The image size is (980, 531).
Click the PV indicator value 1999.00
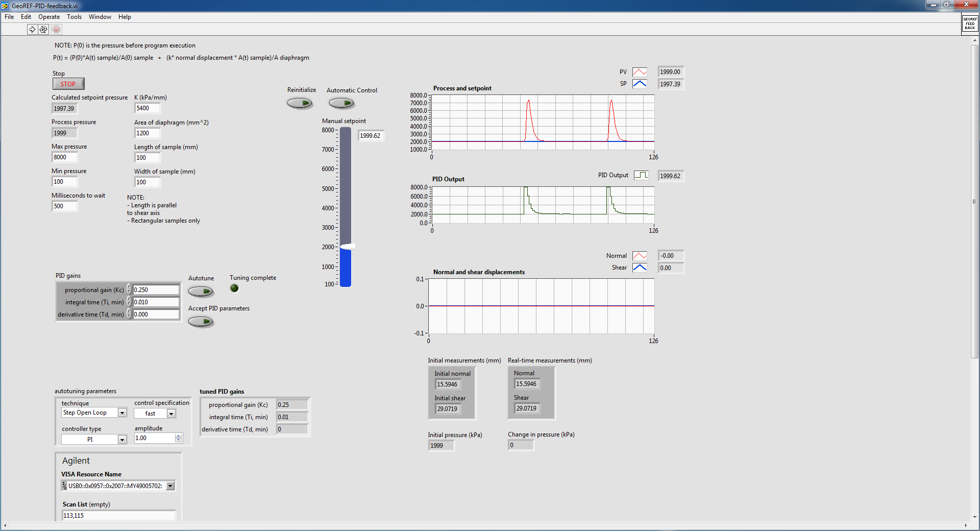click(671, 72)
